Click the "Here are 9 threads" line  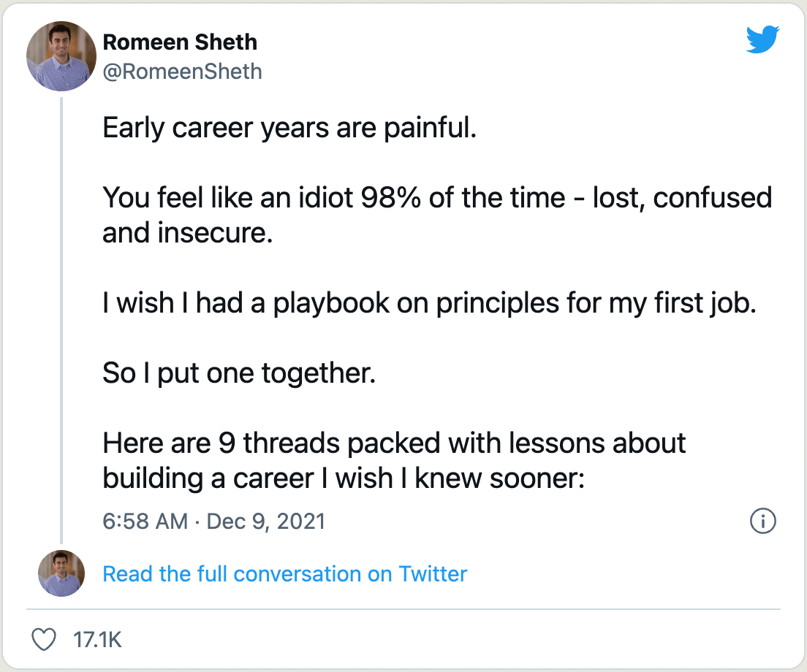394,443
